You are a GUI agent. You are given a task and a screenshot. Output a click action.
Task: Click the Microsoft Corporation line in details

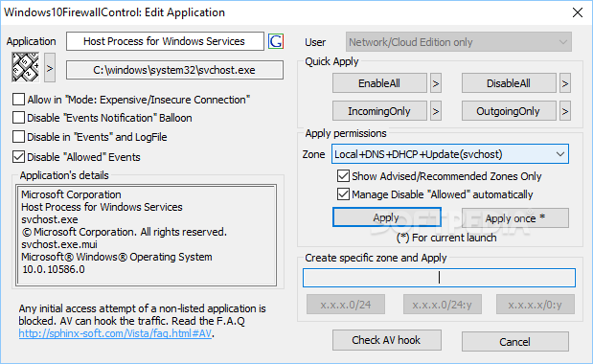71,194
